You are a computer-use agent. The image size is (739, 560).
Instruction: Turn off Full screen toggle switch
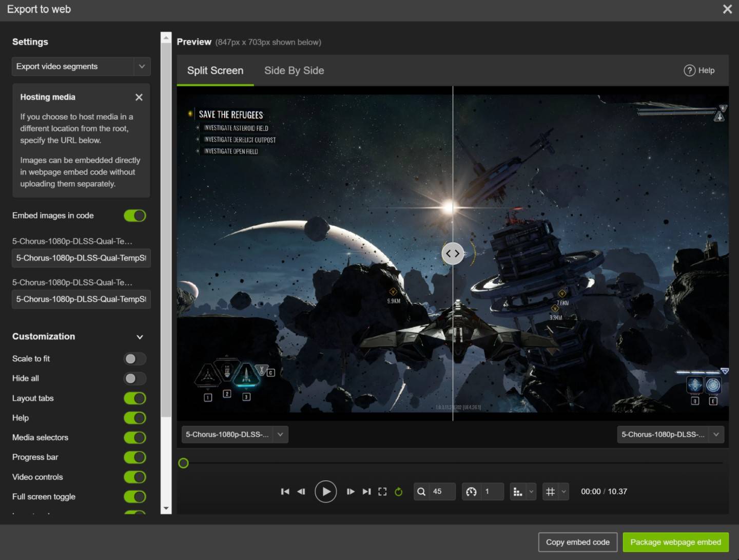coord(135,497)
